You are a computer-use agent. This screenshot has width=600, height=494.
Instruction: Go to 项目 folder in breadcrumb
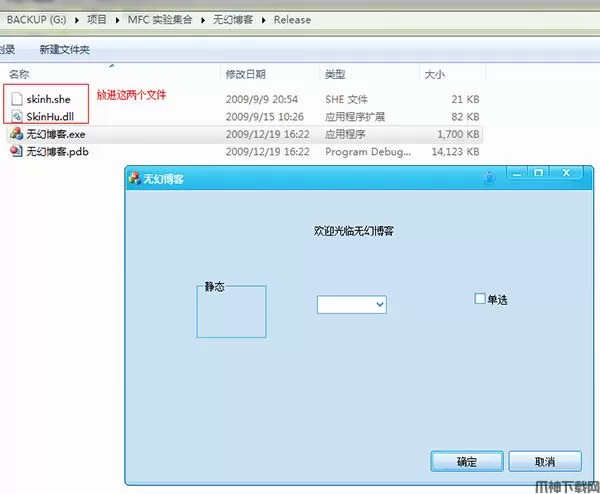97,20
